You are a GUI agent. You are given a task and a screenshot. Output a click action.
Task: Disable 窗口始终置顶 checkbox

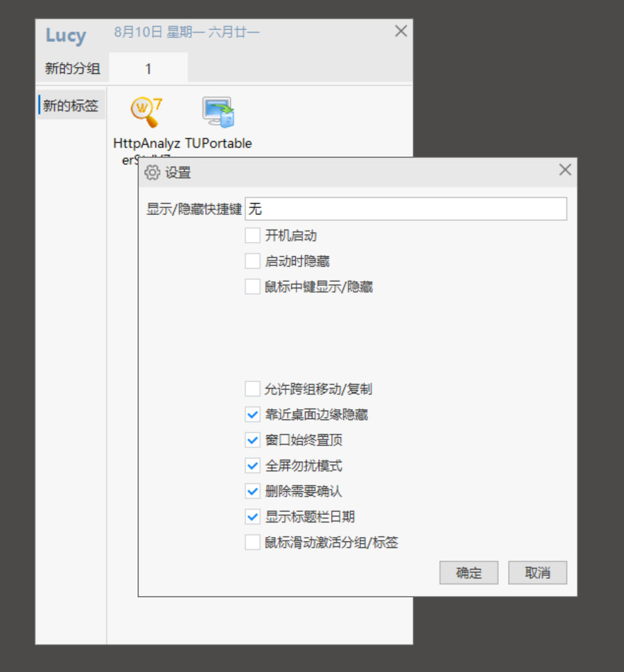click(252, 440)
